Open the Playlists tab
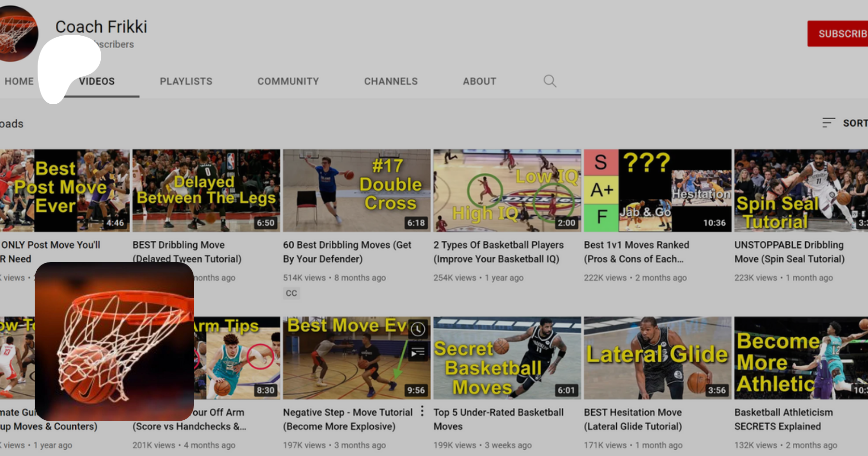The width and height of the screenshot is (868, 456). coord(186,81)
